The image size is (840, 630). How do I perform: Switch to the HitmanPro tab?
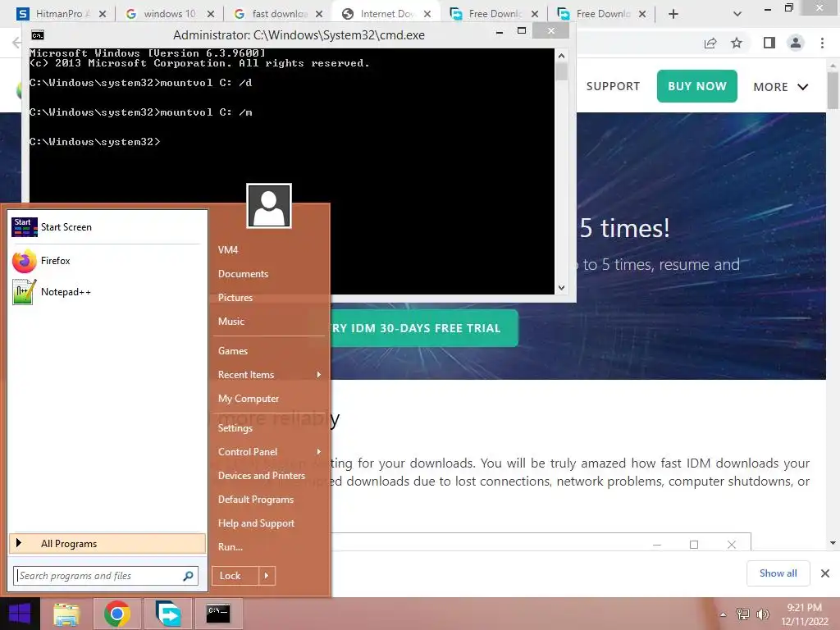pos(60,14)
